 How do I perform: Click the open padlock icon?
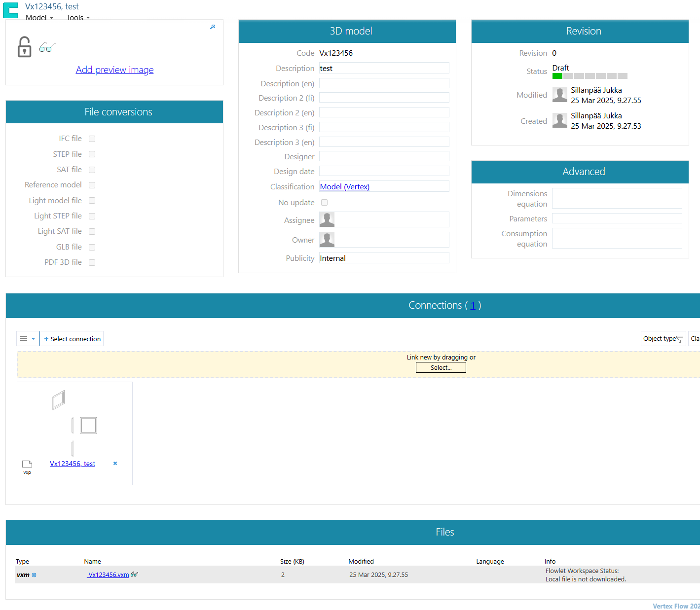tap(24, 47)
